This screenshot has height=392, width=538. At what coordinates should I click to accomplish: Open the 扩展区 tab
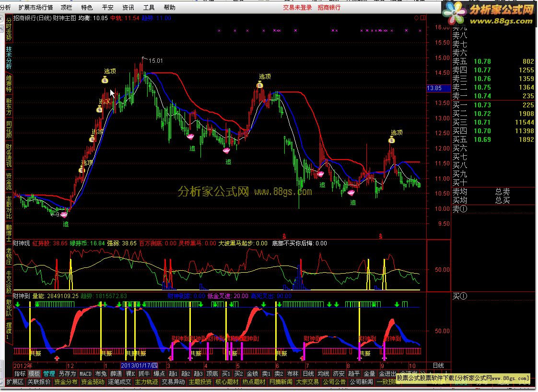click(15, 382)
